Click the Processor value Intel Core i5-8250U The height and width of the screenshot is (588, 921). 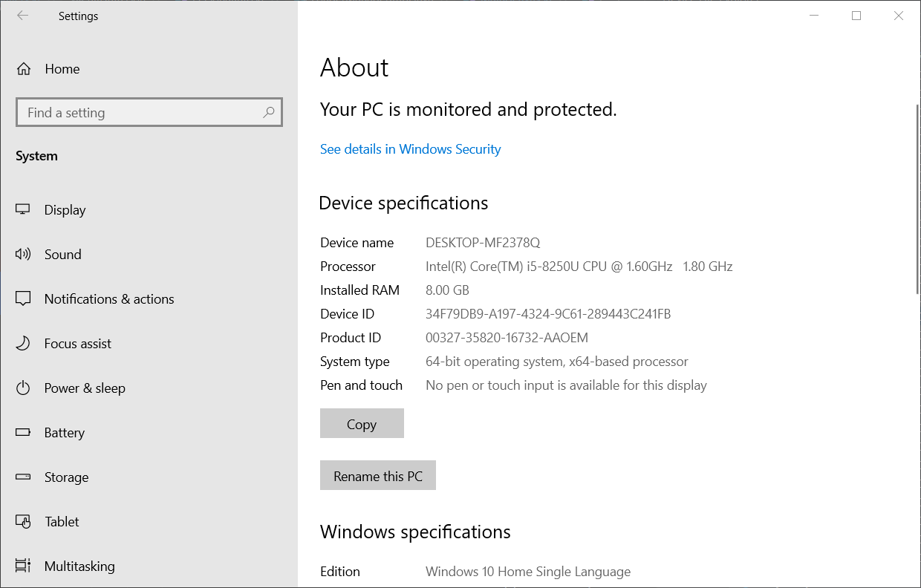(579, 267)
